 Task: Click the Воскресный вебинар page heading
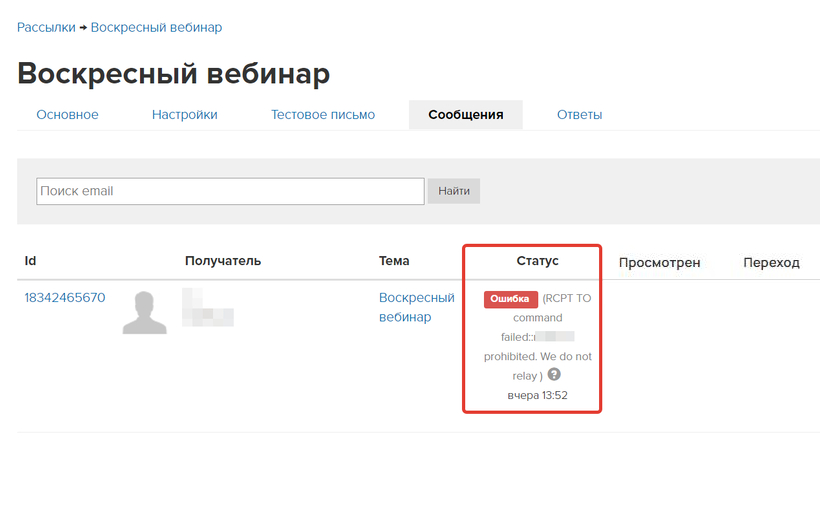tap(174, 73)
